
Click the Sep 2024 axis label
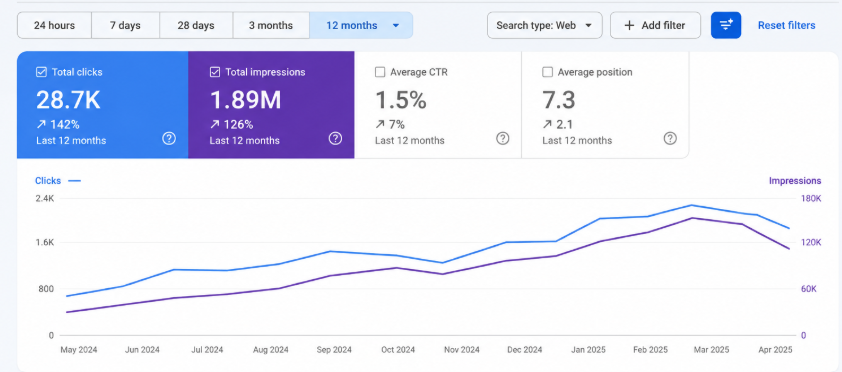pos(334,350)
